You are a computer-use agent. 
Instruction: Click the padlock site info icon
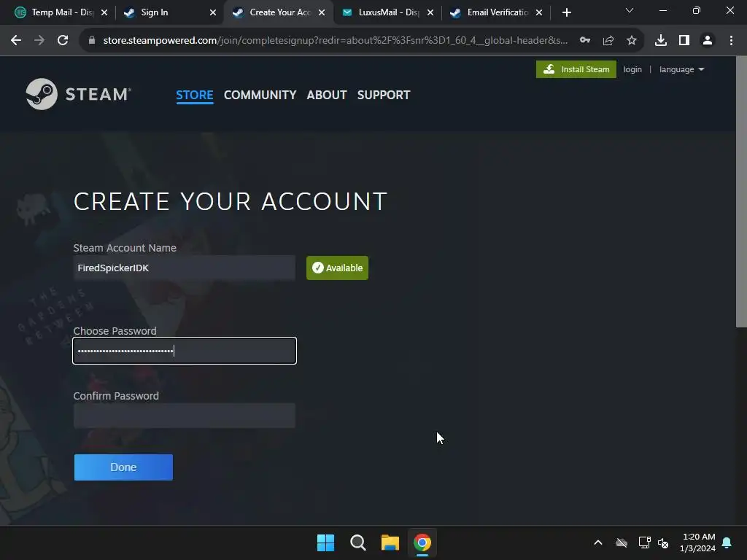pyautogui.click(x=91, y=41)
